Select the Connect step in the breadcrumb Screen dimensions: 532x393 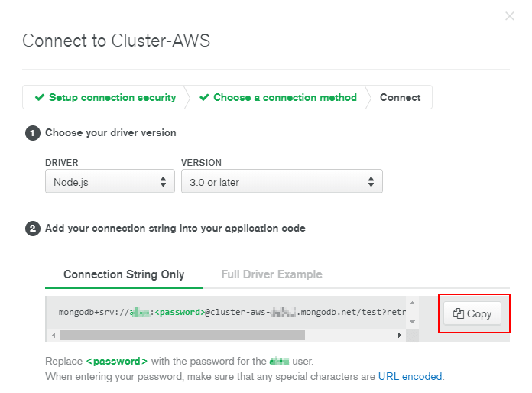pos(400,97)
